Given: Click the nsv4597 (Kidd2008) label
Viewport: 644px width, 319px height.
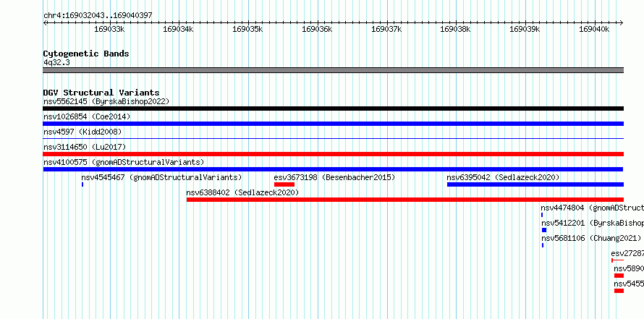Looking at the screenshot, I should coord(82,132).
